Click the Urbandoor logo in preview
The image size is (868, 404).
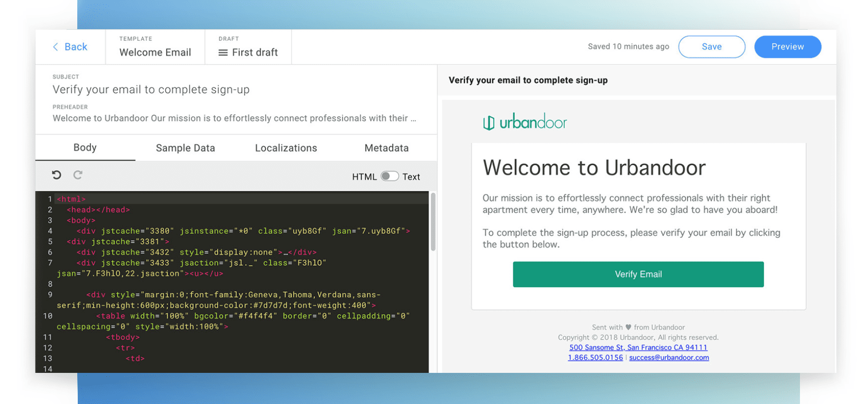[525, 122]
